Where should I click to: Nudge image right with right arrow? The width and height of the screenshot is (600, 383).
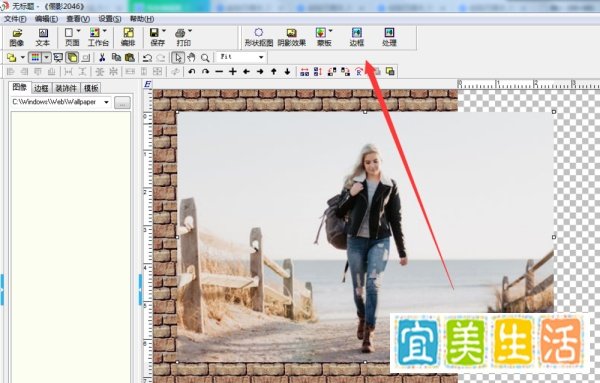coord(260,72)
